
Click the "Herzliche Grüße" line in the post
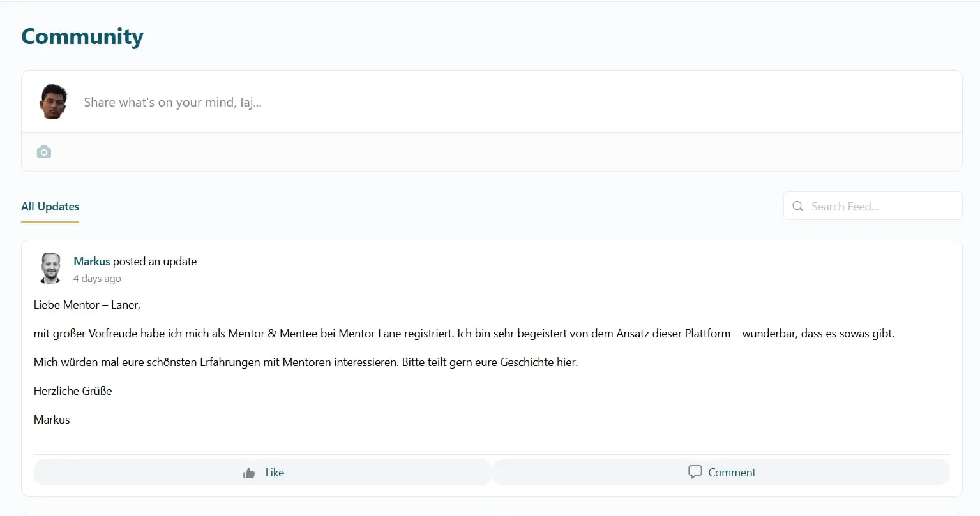pos(73,391)
